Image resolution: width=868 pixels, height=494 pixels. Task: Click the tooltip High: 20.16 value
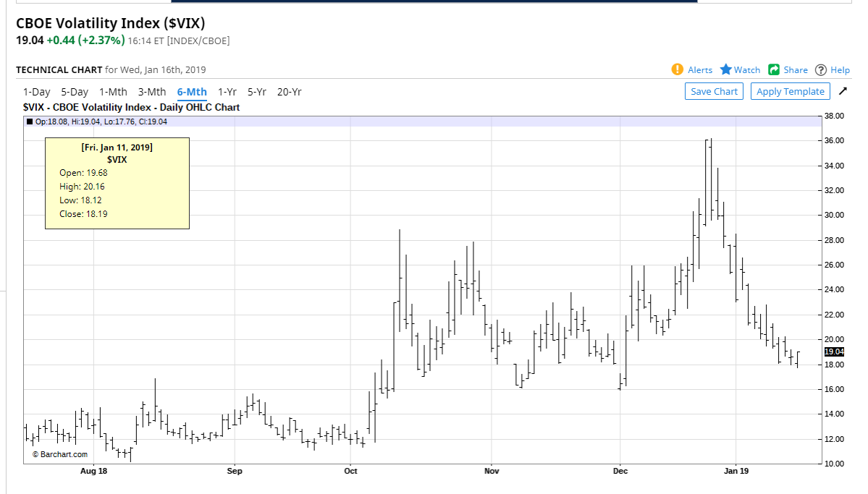click(x=82, y=187)
